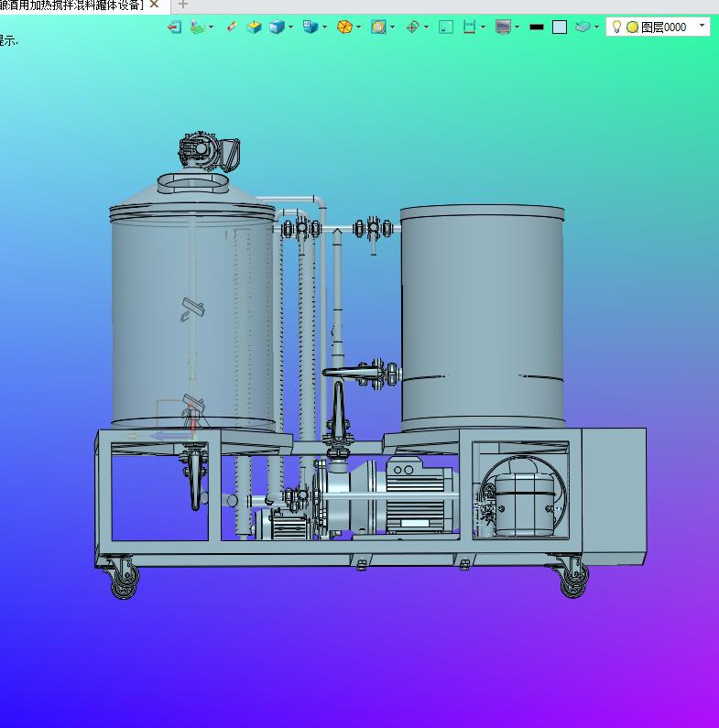Screen dimensions: 719x728
Task: Expand the arrow next to the shaded cube icon
Action: click(x=291, y=27)
